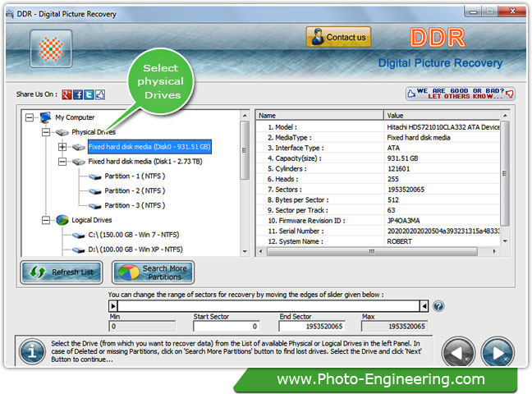532x394 pixels.
Task: Click the DDR checkered logo icon
Action: click(51, 48)
